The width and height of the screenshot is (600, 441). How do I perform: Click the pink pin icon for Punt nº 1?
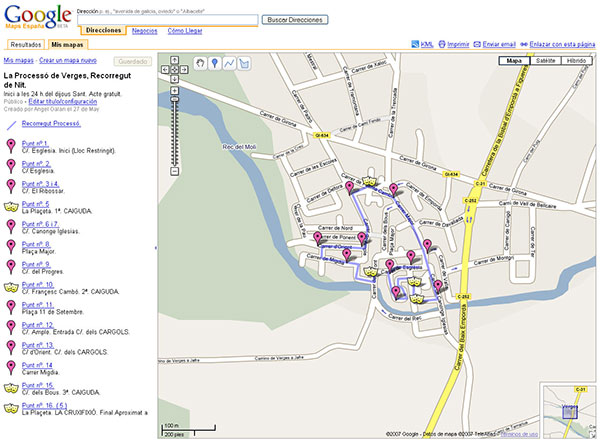point(11,146)
